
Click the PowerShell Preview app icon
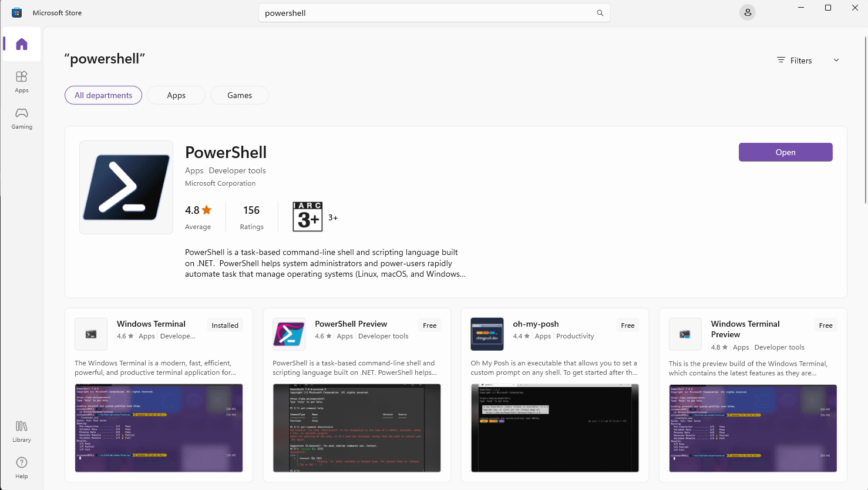pyautogui.click(x=289, y=334)
